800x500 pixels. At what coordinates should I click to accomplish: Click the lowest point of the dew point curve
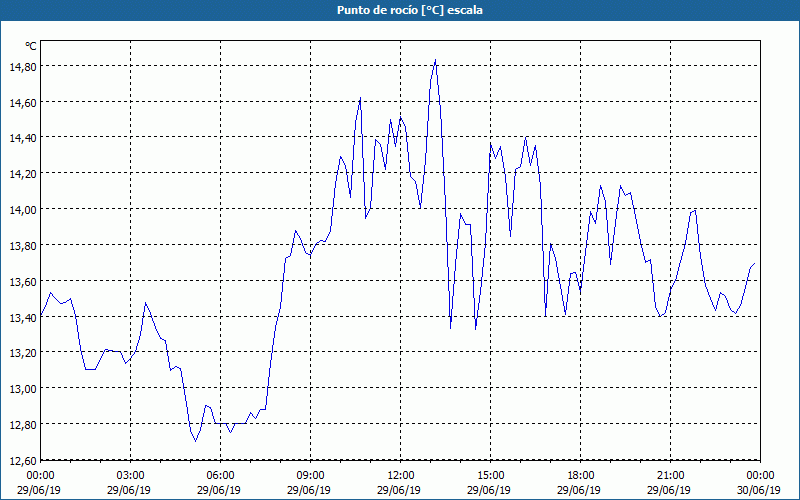tap(195, 441)
